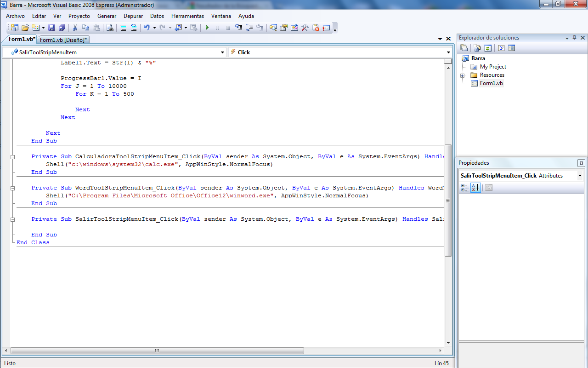Open Error List toolbar icon
Viewport: 588px width, 368px height.
[327, 28]
